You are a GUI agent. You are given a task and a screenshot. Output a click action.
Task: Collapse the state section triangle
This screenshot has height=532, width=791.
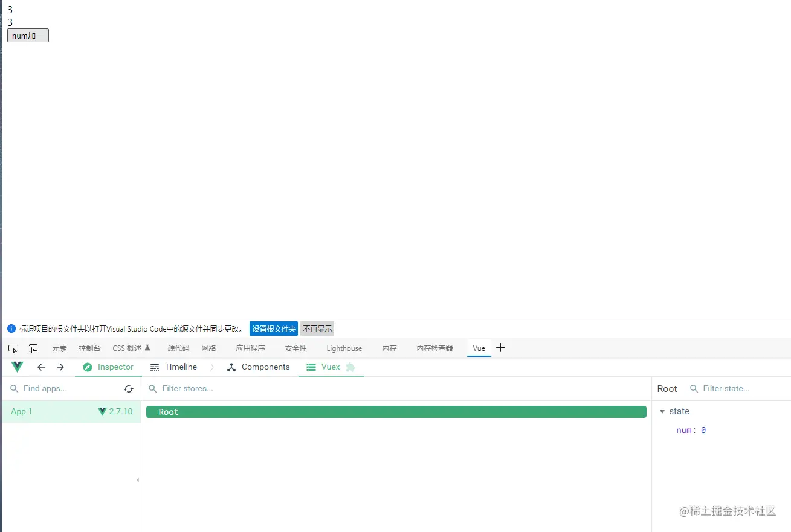[x=662, y=411]
